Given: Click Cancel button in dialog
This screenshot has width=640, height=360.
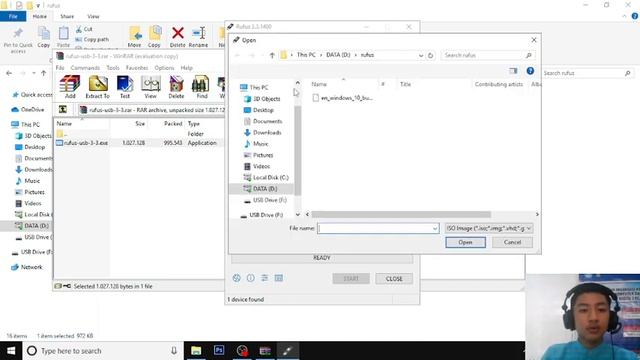Looking at the screenshot, I should (x=512, y=242).
